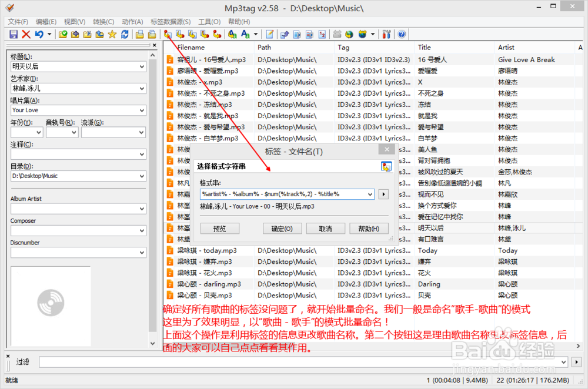588x389 pixels.
Task: Expand the tag sources dropdown arrow
Action: coord(373,35)
